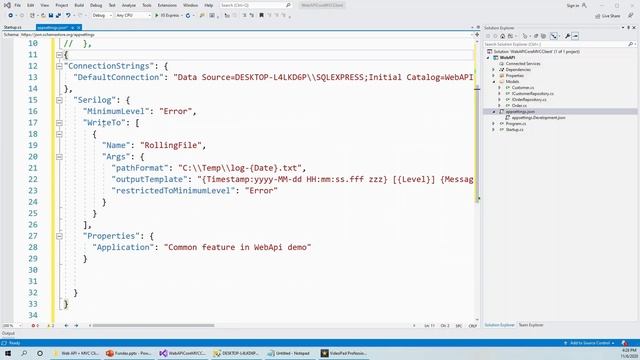Toggle Track Active Item in Solution Explorer
Viewport: 640px width, 360px height.
[554, 36]
